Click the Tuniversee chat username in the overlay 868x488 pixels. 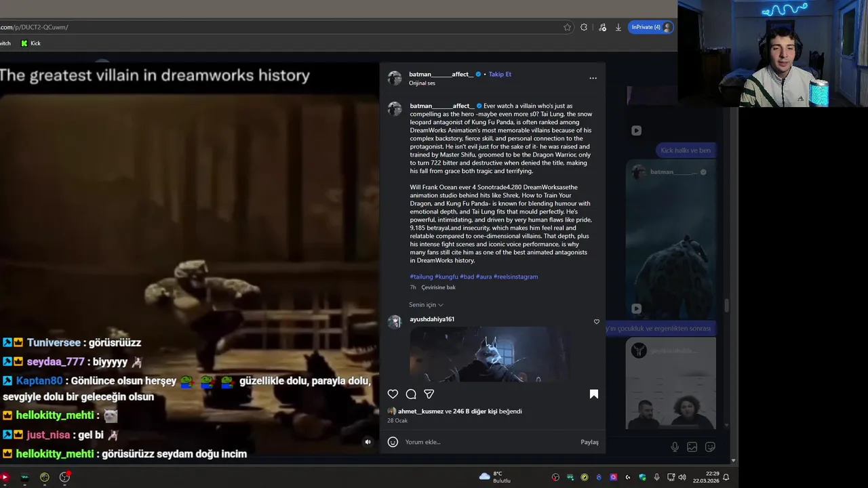click(x=54, y=343)
